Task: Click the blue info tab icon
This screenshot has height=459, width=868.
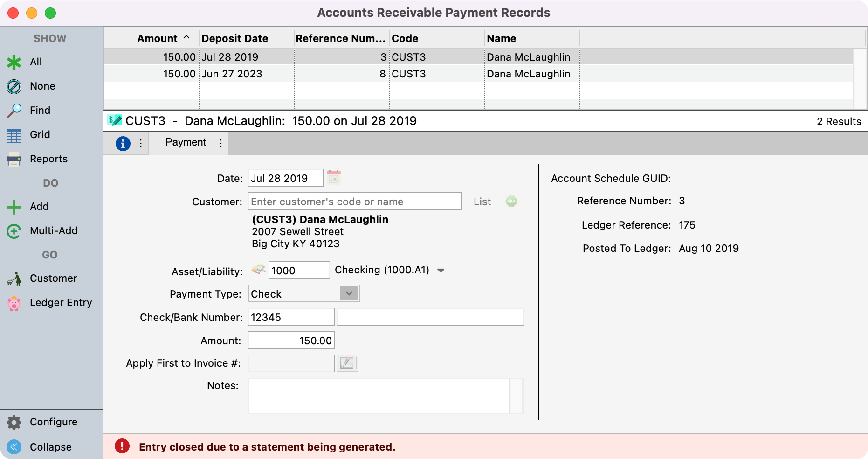Action: [123, 143]
